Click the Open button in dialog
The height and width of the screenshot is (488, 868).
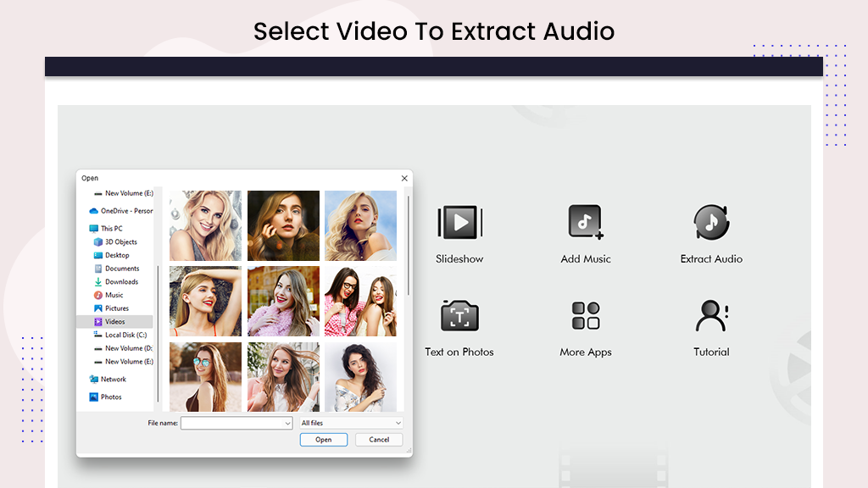(324, 440)
